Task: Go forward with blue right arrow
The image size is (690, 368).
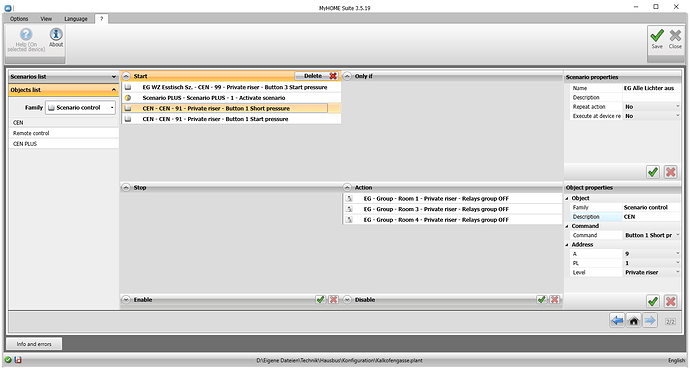Action: pos(650,321)
